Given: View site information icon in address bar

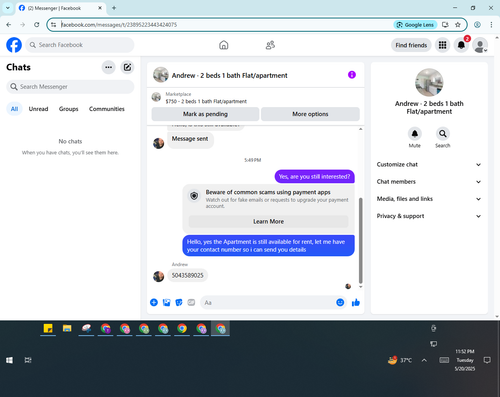Looking at the screenshot, I should pos(53,25).
